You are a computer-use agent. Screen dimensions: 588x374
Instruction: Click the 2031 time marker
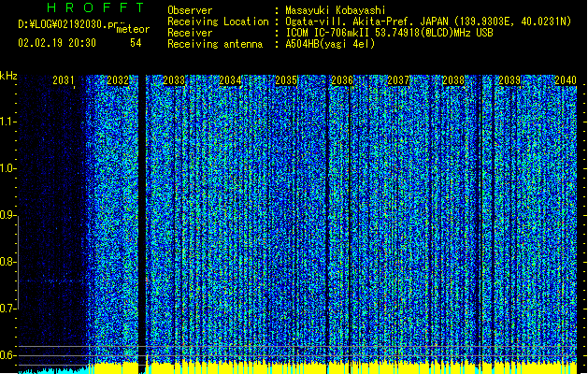64,80
